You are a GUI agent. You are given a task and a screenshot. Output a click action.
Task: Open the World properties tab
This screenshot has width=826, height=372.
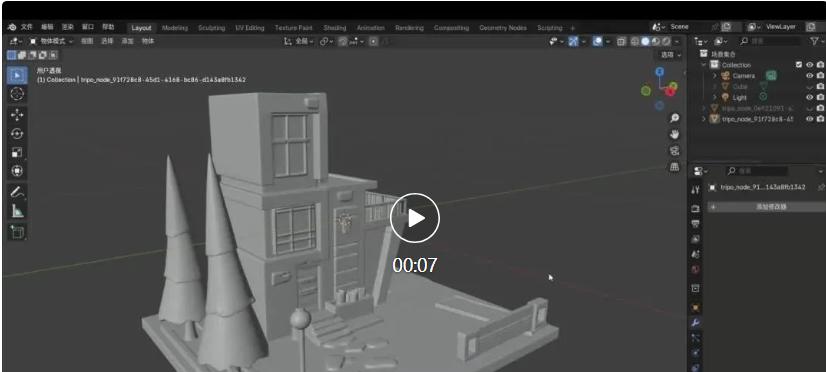[x=695, y=269]
